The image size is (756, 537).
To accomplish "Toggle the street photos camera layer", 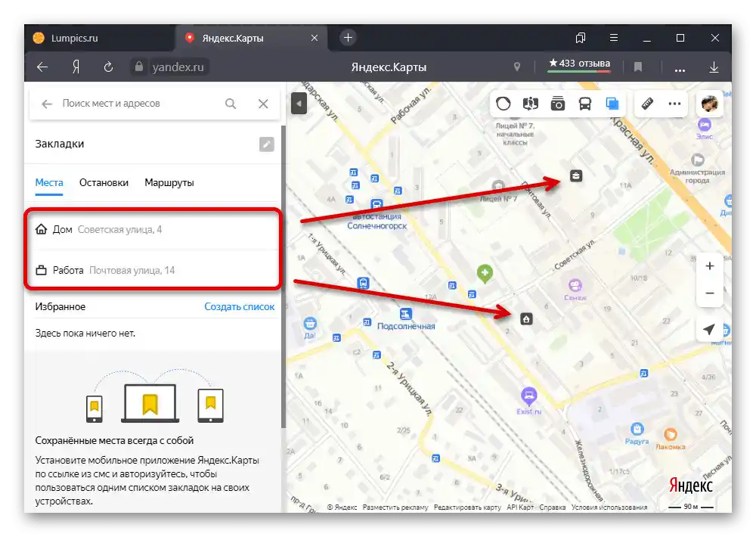I will 558,104.
